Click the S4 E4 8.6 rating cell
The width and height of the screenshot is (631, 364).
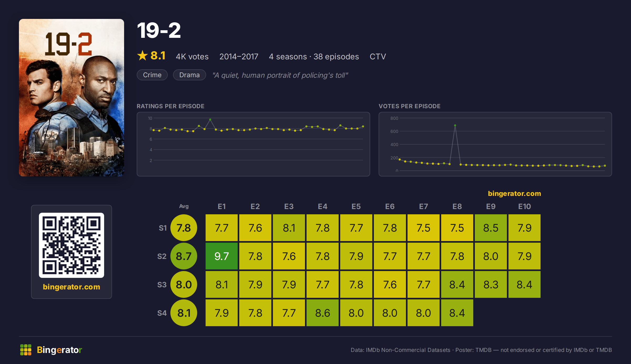point(323,313)
